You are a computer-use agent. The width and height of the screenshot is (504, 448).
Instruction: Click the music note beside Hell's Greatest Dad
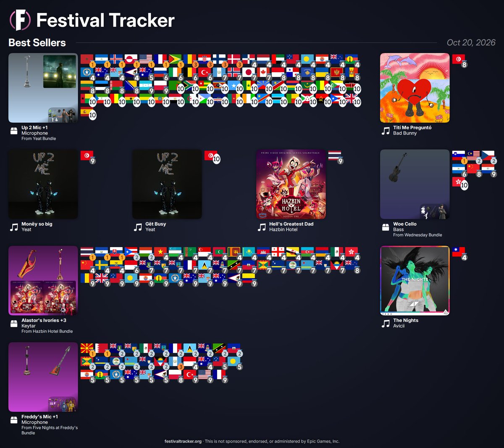point(262,227)
